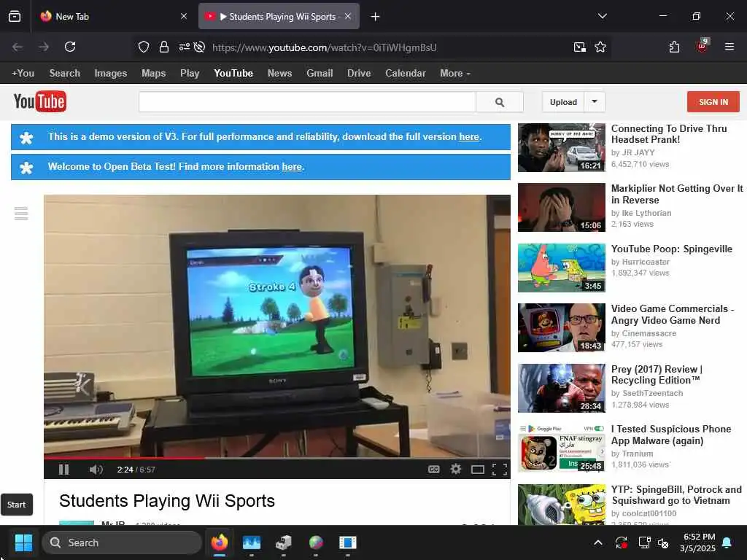747x560 pixels.
Task: Open the guide hamburger menu beside video
Action: click(21, 214)
